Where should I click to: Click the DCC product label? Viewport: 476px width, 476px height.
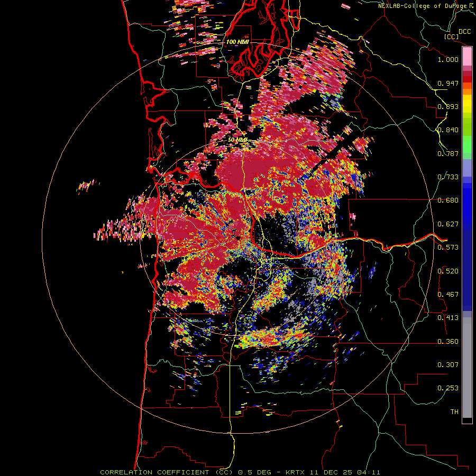(465, 32)
